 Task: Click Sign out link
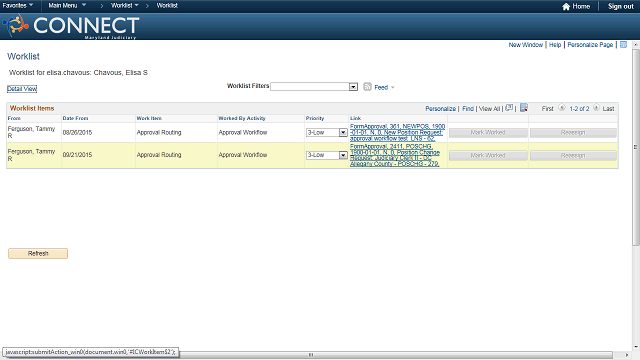point(620,7)
